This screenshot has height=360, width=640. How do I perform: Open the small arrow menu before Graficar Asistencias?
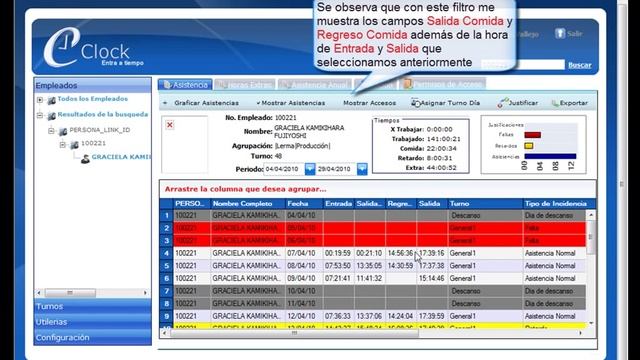(165, 103)
